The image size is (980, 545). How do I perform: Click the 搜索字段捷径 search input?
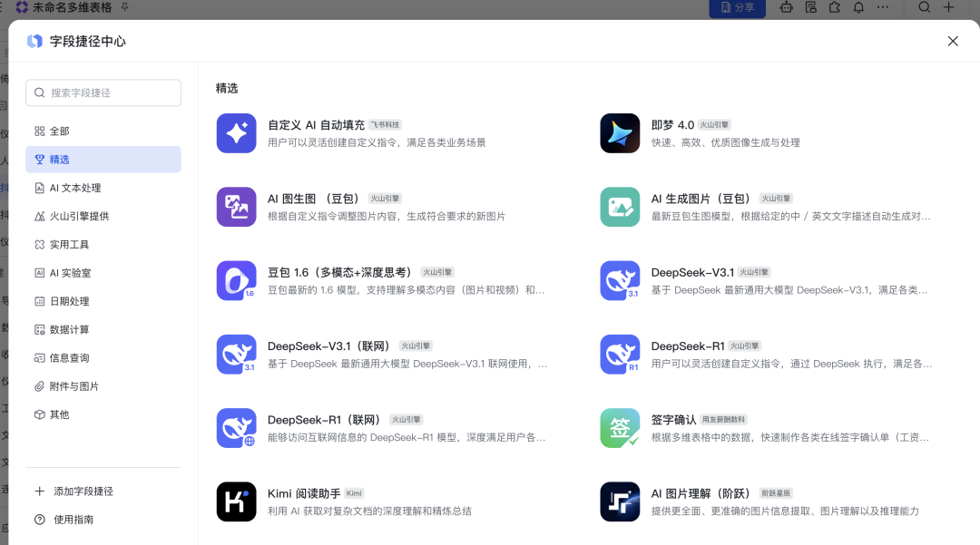pyautogui.click(x=103, y=92)
